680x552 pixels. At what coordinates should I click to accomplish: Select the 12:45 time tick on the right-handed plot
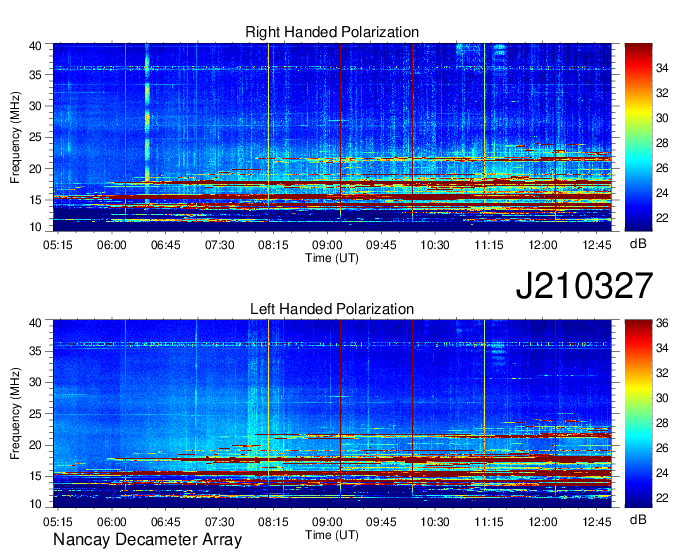tap(597, 245)
